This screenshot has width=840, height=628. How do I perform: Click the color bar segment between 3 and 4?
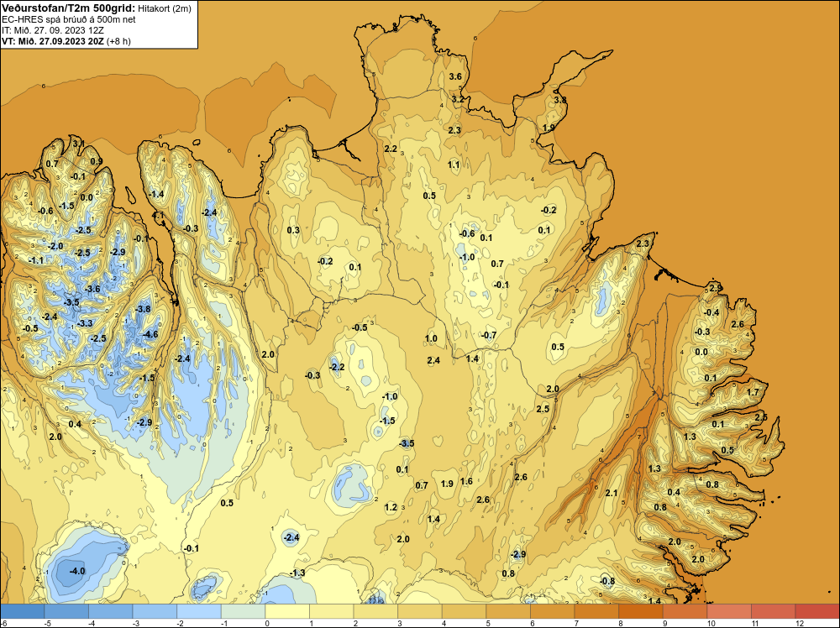click(x=420, y=611)
